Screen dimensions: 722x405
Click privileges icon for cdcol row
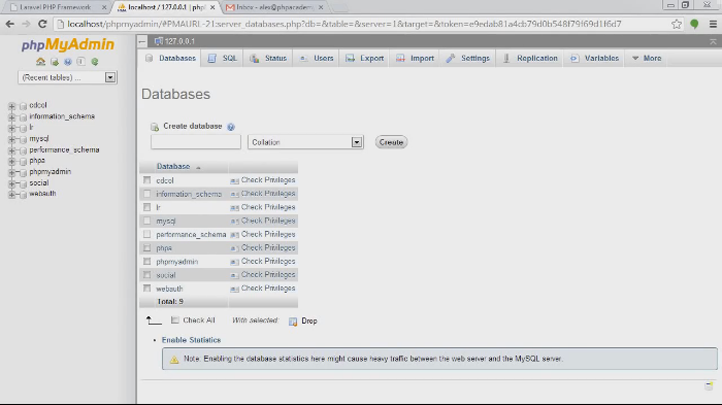(x=234, y=181)
